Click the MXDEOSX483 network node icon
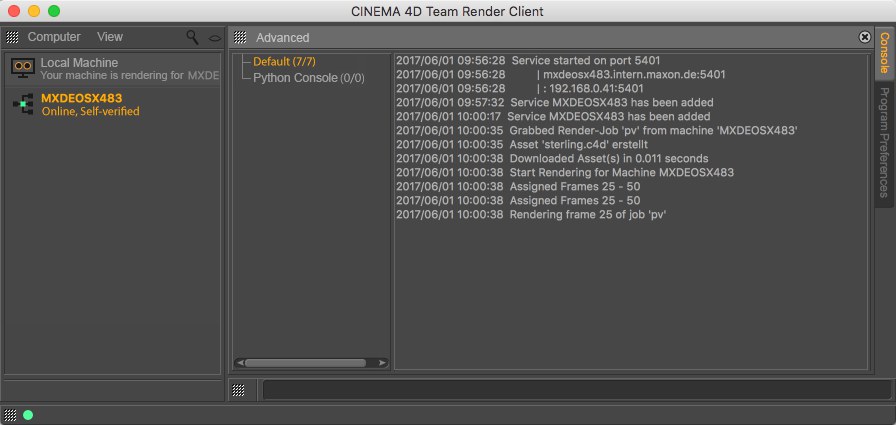 pos(23,104)
